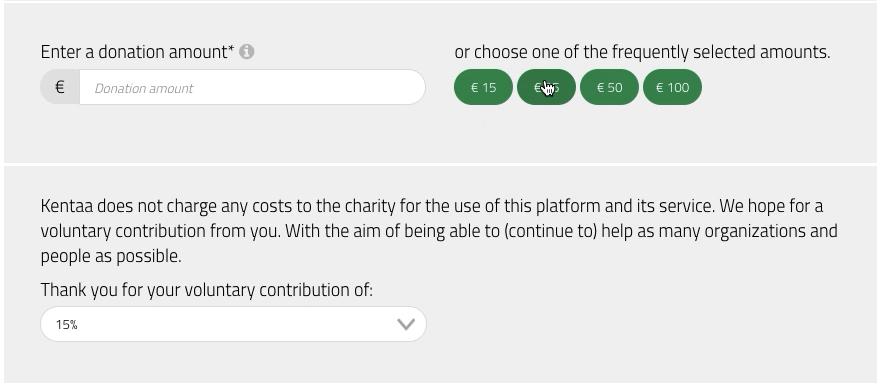Click the "people as possible." text line
This screenshot has width=882, height=385.
(x=111, y=257)
